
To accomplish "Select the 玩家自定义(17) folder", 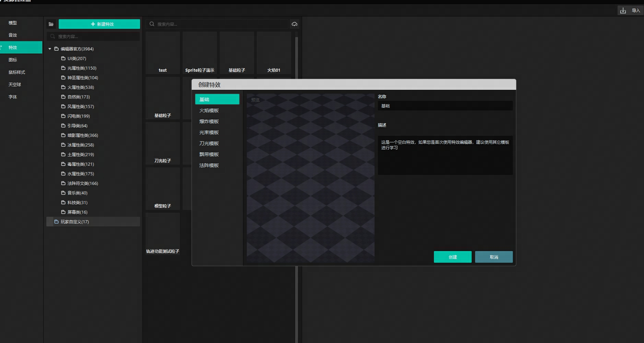I will click(93, 222).
